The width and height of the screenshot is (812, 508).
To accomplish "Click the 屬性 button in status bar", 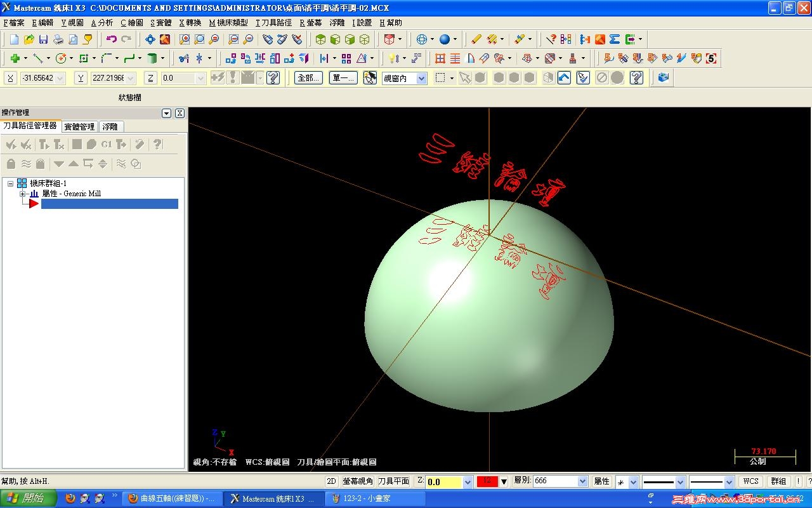I will (x=601, y=481).
